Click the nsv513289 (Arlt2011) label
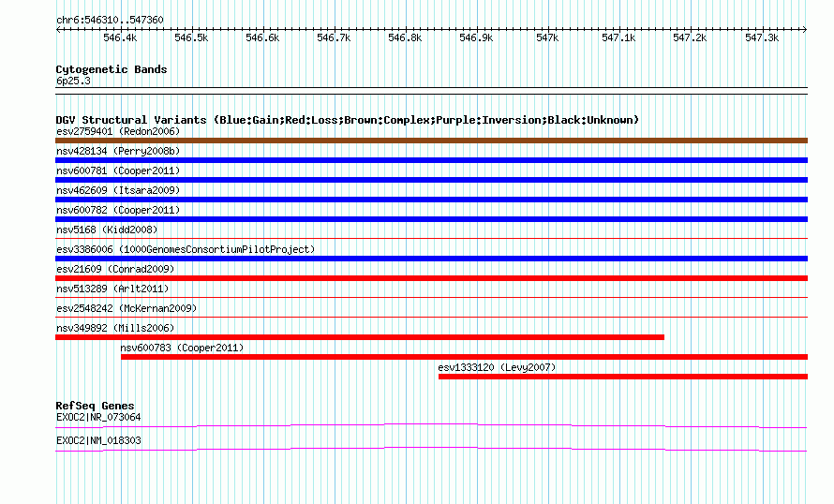 point(112,289)
